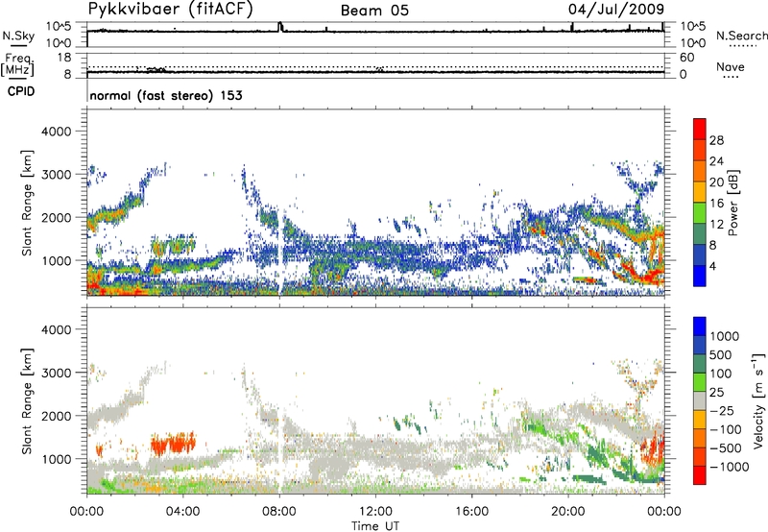Viewport: 768px width, 532px height.
Task: Click the -25 label on Velocity colorbar
Action: pos(722,411)
